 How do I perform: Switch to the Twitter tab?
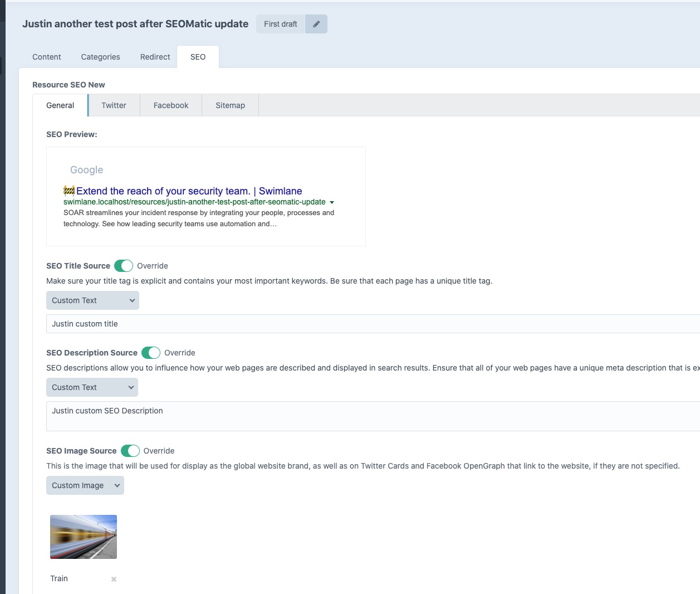tap(114, 105)
